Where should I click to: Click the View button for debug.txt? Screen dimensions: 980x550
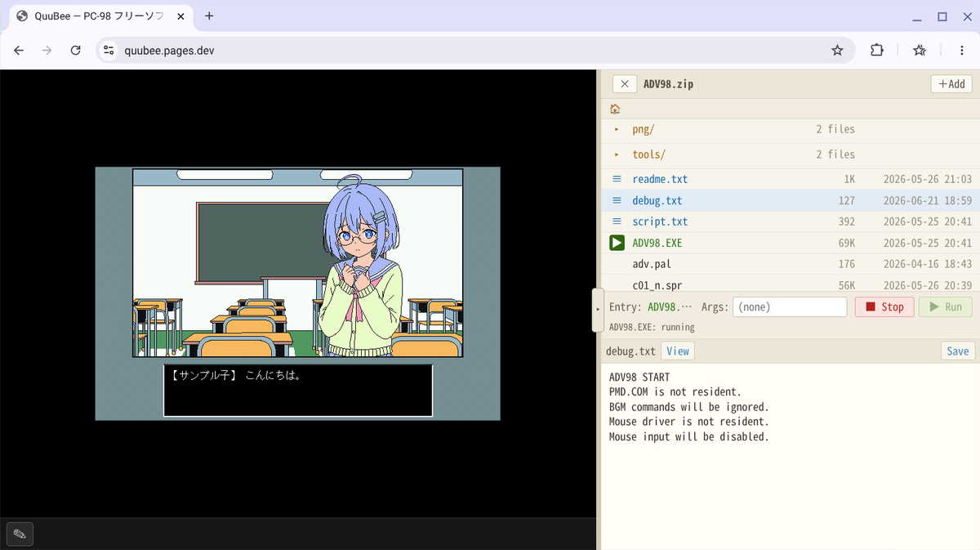coord(678,351)
